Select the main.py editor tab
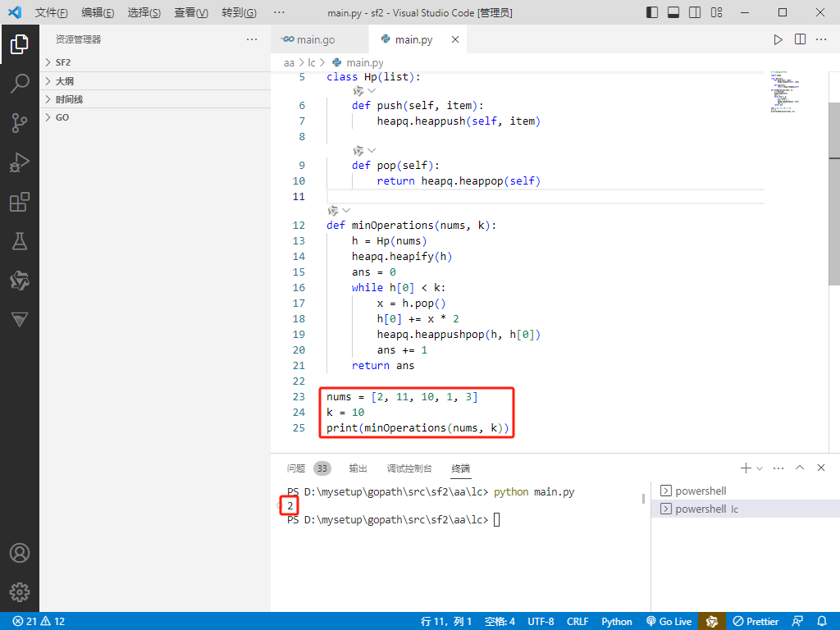Viewport: 840px width, 630px height. click(x=413, y=39)
